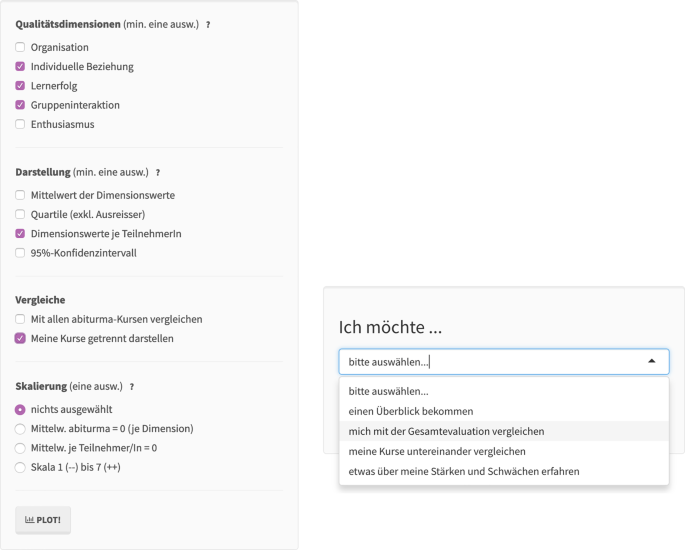Uncheck Meine Kurse getrennt darstellen
685x550 pixels.
point(20,338)
